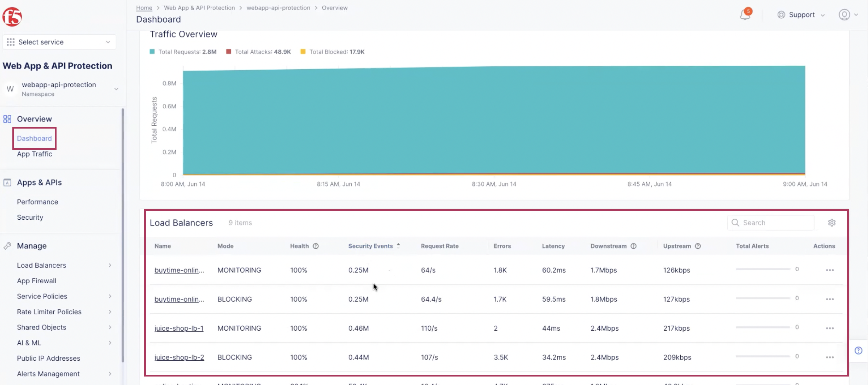The width and height of the screenshot is (868, 385).
Task: Toggle Total Blocked legend series
Action: coord(332,52)
